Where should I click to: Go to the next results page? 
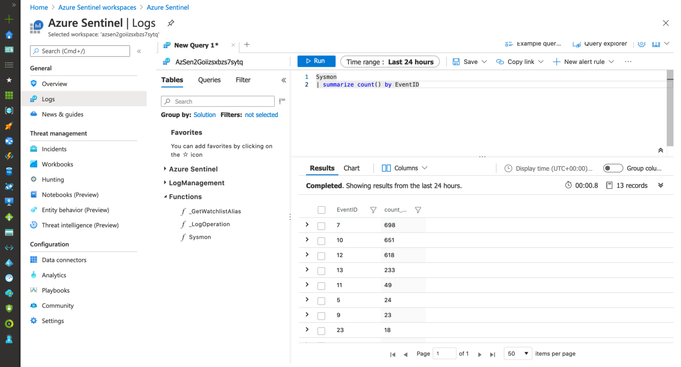pyautogui.click(x=479, y=354)
